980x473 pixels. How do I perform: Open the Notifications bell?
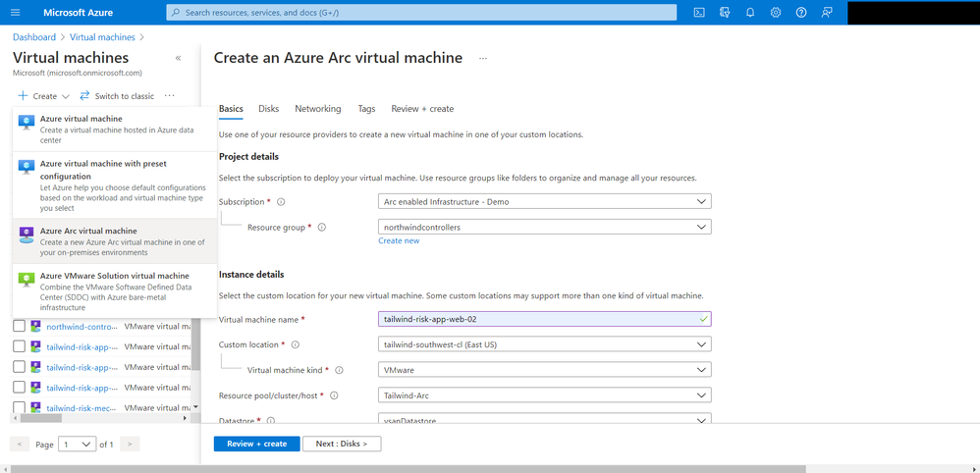[x=750, y=13]
